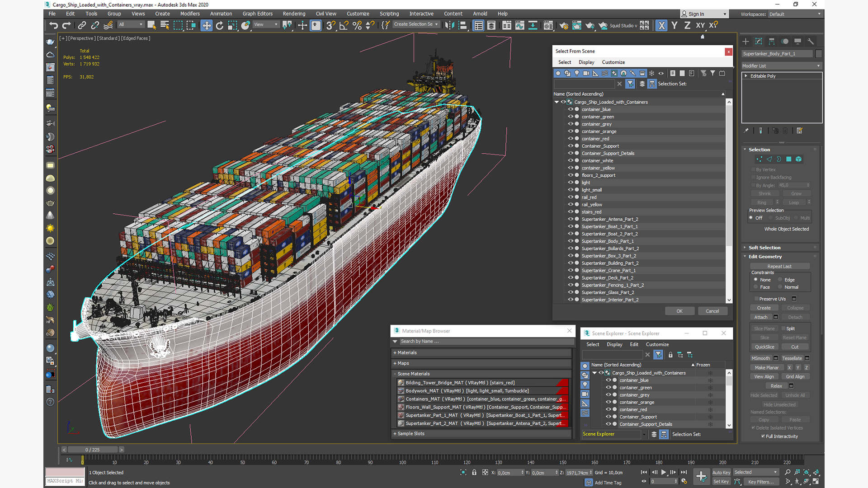
Task: Activate the Bind to Space Warp tool
Action: 108,25
